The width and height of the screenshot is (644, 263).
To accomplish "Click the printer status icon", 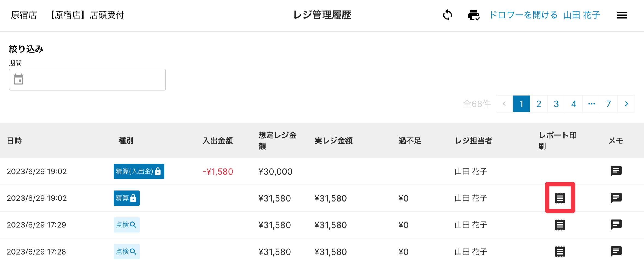I will [x=474, y=15].
